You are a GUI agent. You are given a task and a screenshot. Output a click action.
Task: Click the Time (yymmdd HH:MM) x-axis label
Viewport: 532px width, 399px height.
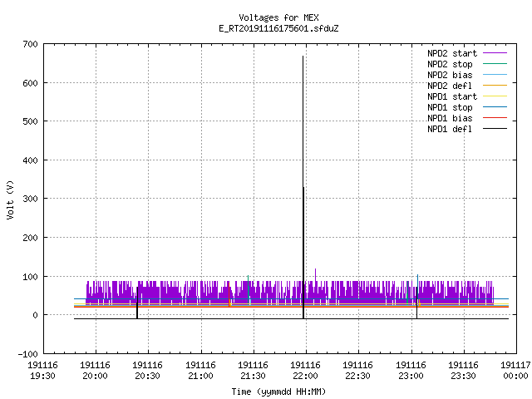(x=278, y=392)
